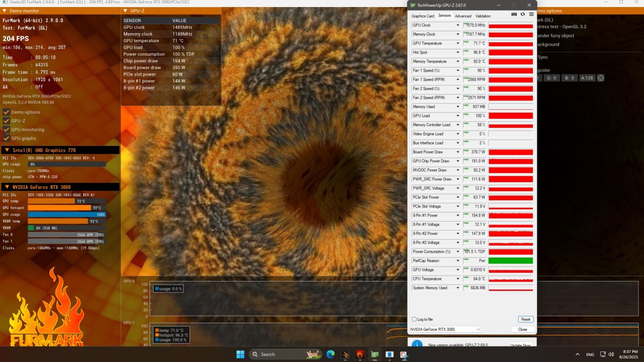Open Microsoft Edge from the taskbar
This screenshot has height=362, width=644.
(x=331, y=354)
